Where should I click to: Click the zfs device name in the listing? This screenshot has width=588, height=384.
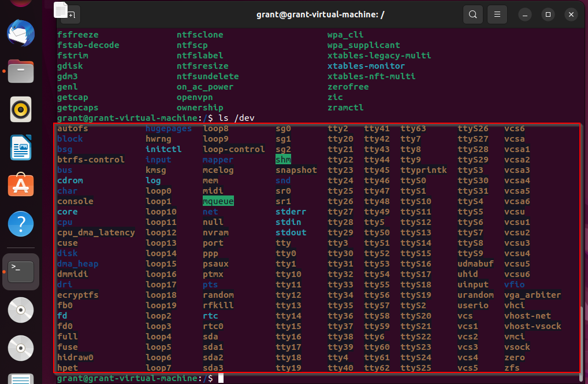[512, 368]
